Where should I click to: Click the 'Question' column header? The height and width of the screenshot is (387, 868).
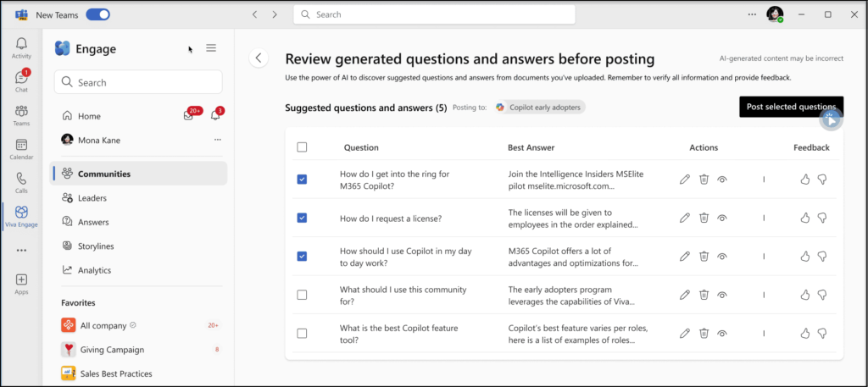point(361,147)
